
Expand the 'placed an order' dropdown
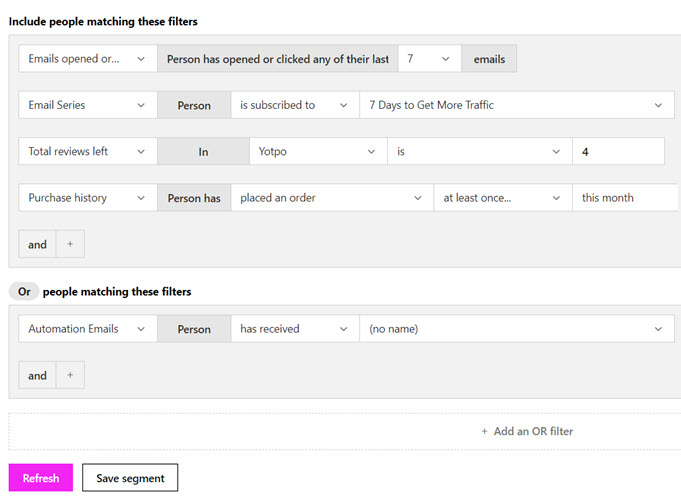pos(331,198)
